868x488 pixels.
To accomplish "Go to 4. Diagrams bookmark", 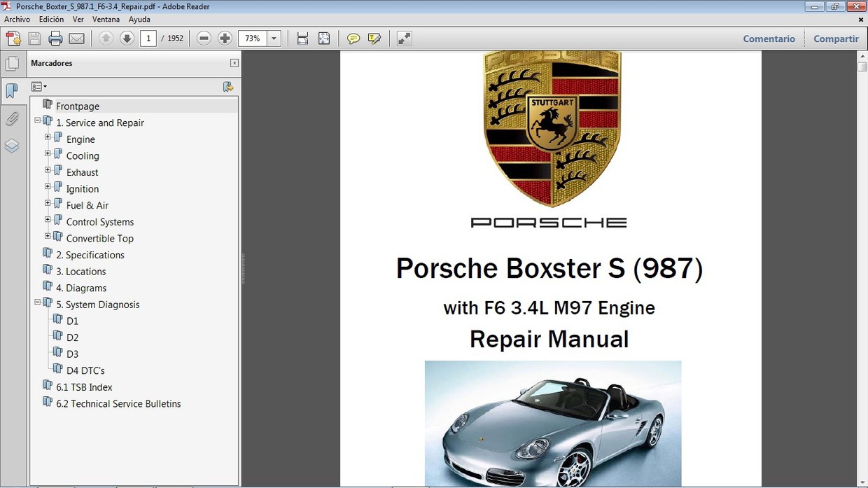I will tap(81, 288).
